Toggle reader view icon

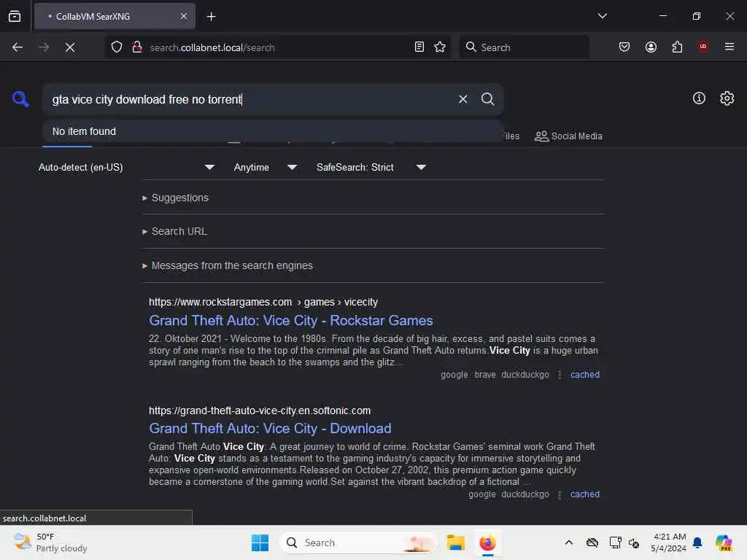point(419,47)
